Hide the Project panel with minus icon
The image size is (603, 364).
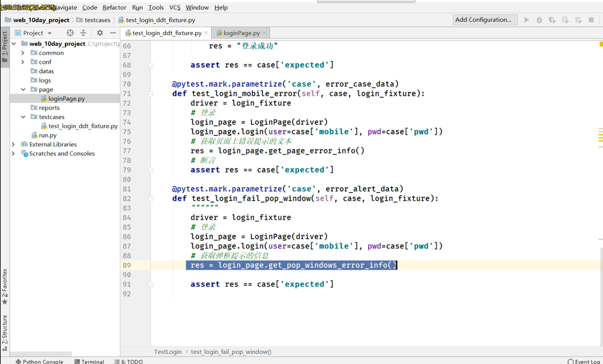[113, 33]
